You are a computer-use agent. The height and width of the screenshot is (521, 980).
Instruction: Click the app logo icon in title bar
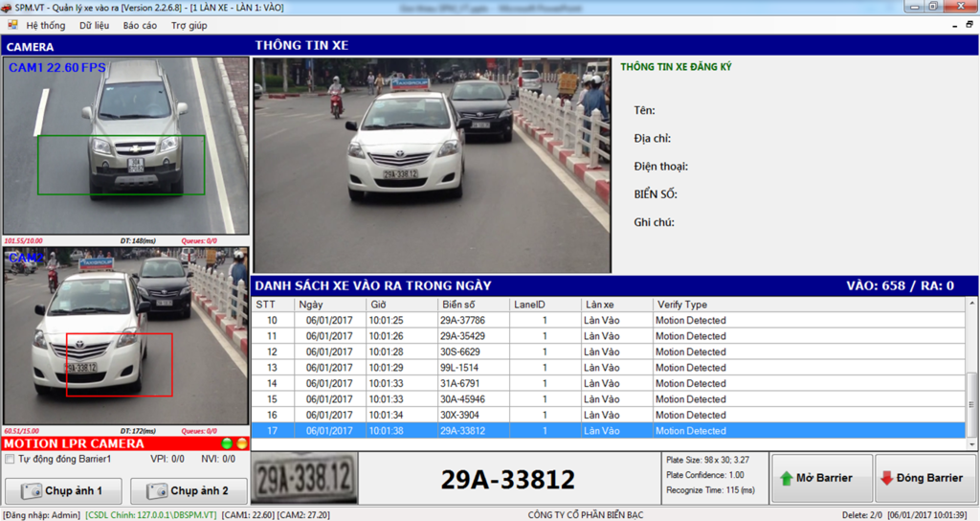coord(8,7)
